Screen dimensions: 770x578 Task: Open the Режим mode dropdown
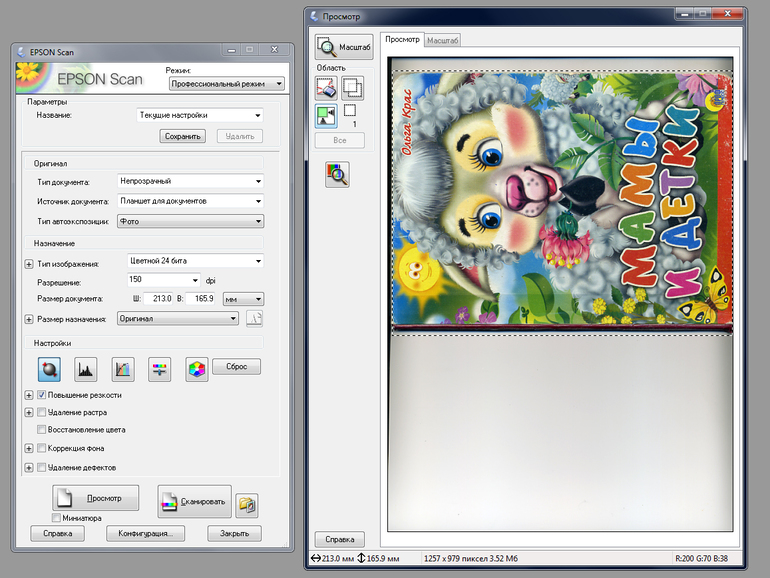(x=226, y=85)
